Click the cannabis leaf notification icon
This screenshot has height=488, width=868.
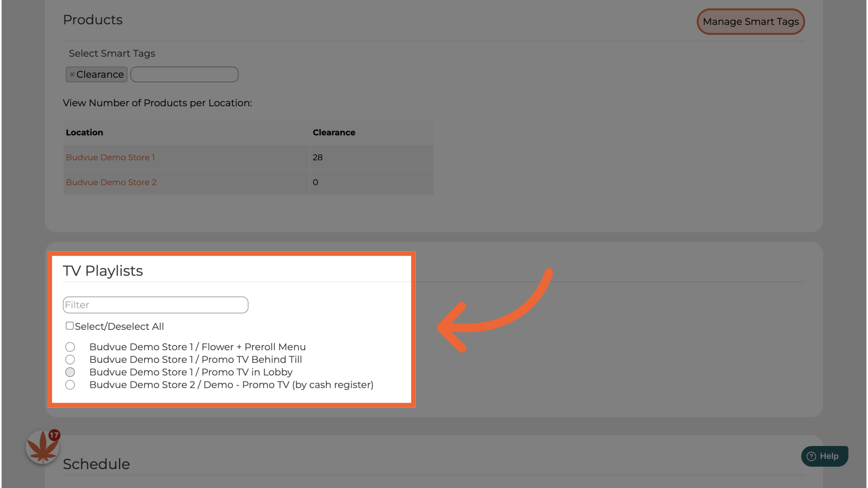(x=42, y=448)
